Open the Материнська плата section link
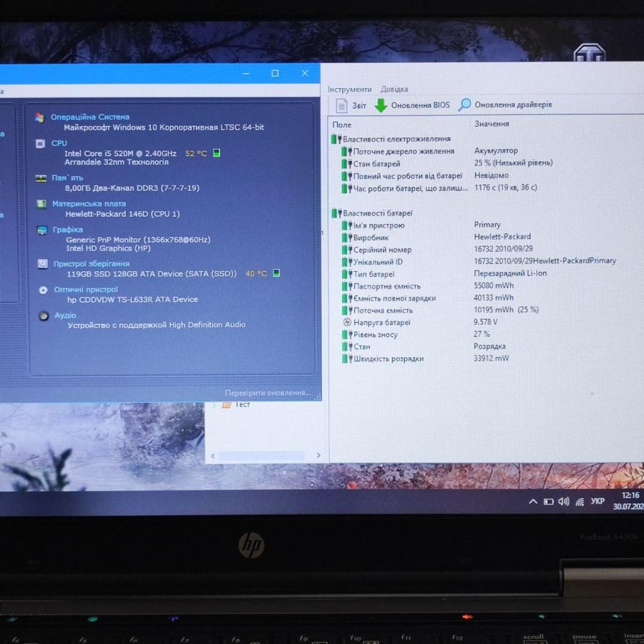Viewport: 644px width, 644px height. (89, 204)
